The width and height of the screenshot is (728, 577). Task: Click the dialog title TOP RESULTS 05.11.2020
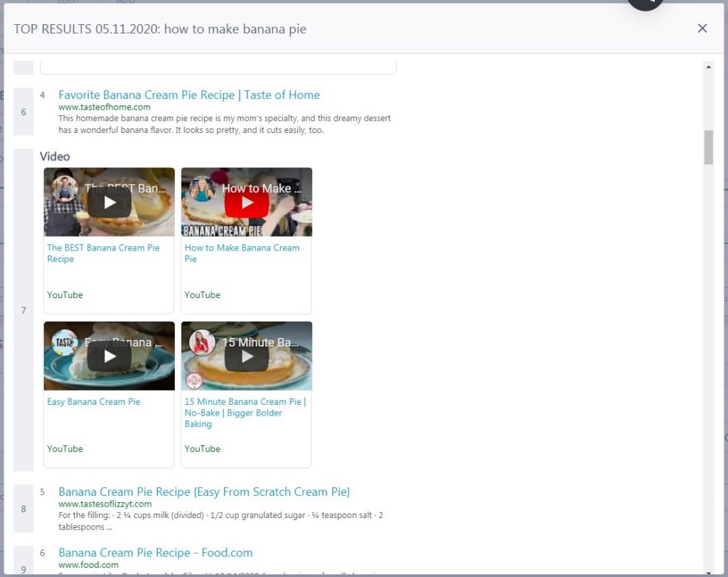(160, 28)
